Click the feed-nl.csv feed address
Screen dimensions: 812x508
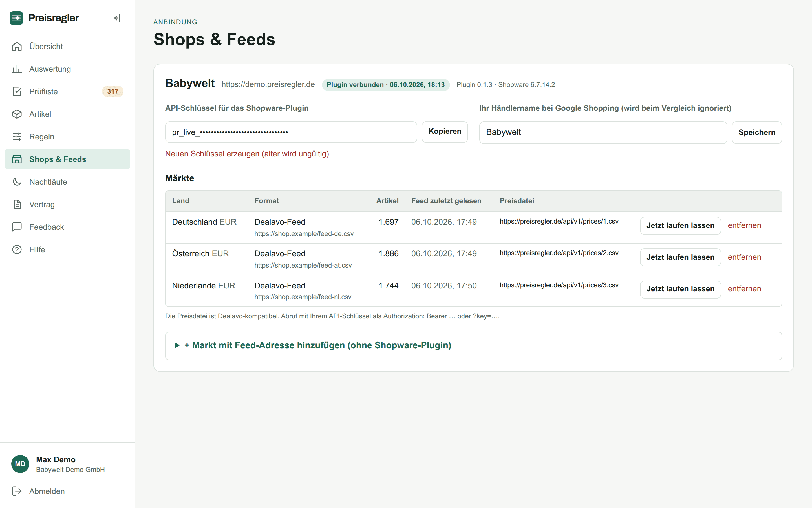pyautogui.click(x=303, y=297)
